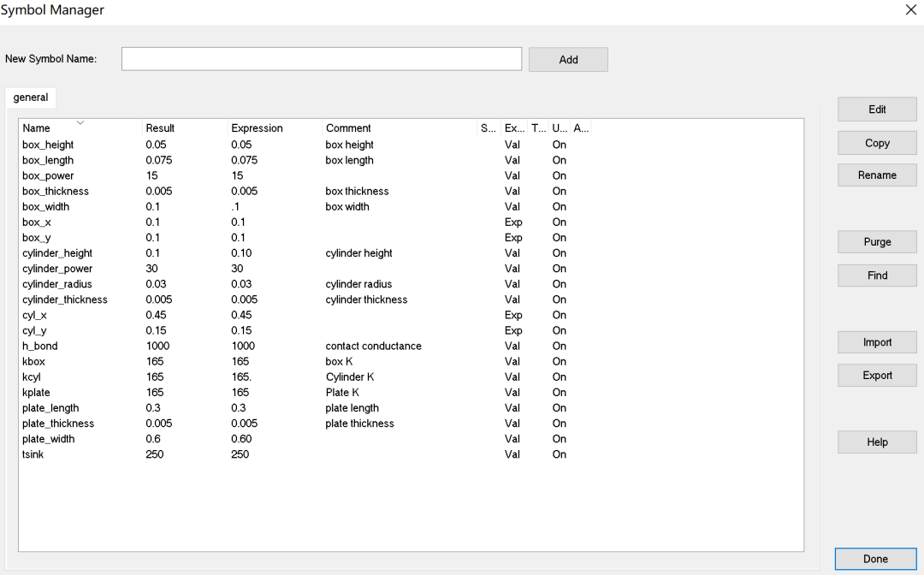Click the Edit button
924x575 pixels.
877,109
